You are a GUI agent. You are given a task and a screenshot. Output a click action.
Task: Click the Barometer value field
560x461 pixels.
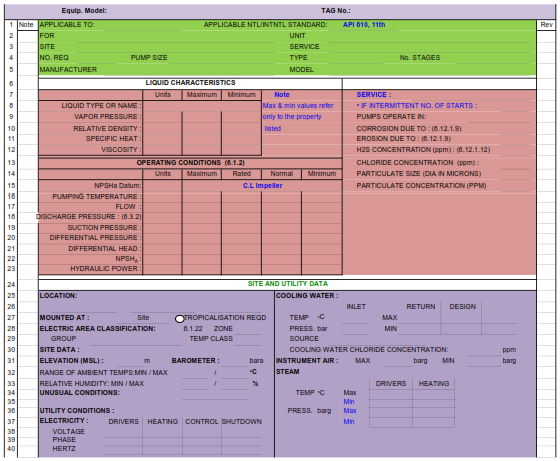click(234, 361)
